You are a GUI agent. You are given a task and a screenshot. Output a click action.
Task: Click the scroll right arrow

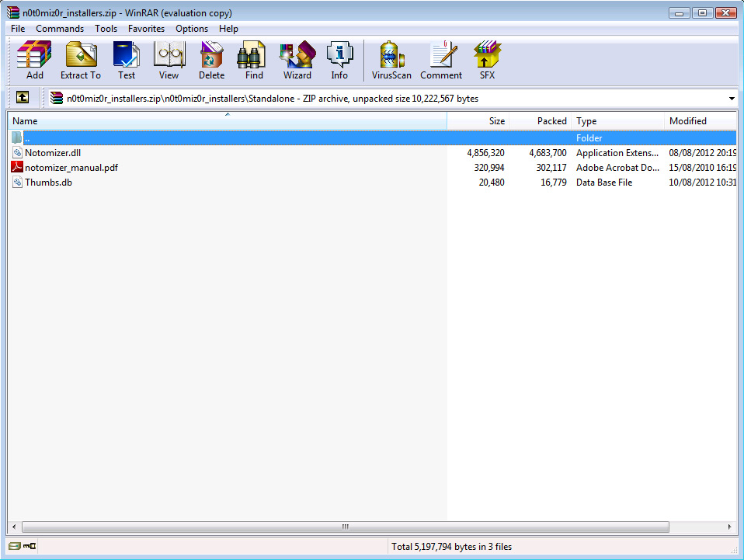(x=730, y=527)
